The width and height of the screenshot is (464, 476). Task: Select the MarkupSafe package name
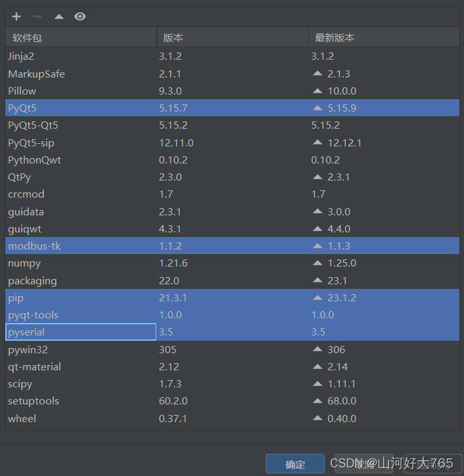pos(36,74)
